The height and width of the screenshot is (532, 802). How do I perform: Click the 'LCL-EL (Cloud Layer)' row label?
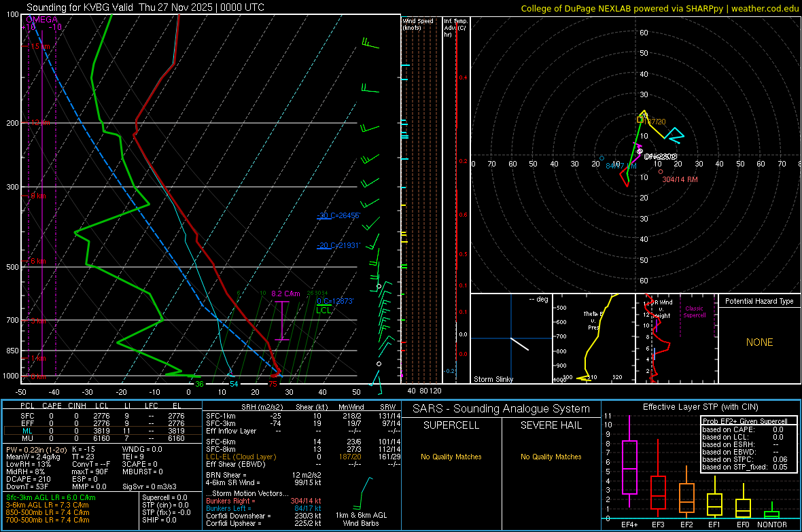241,457
